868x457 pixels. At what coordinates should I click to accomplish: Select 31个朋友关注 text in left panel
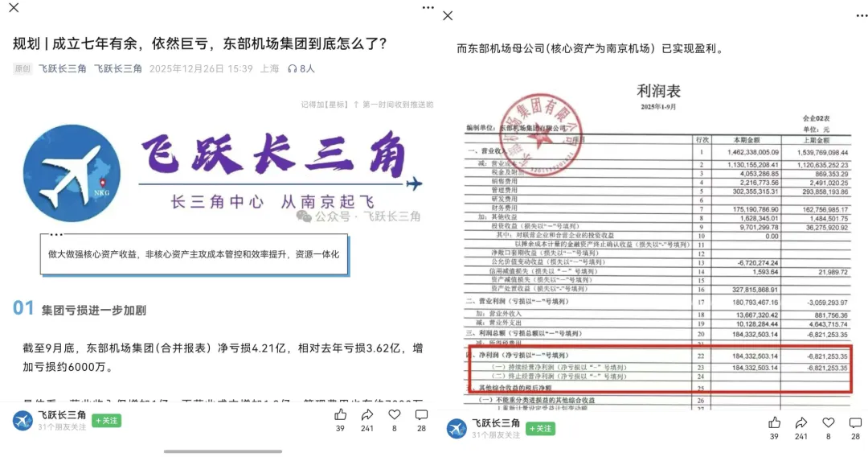pyautogui.click(x=62, y=427)
